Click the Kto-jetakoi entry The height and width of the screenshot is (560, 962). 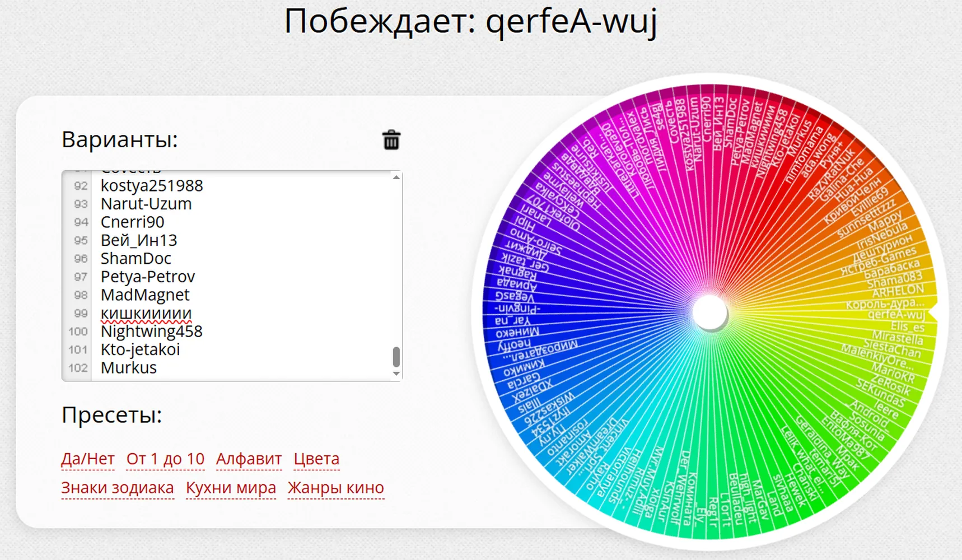click(x=141, y=349)
